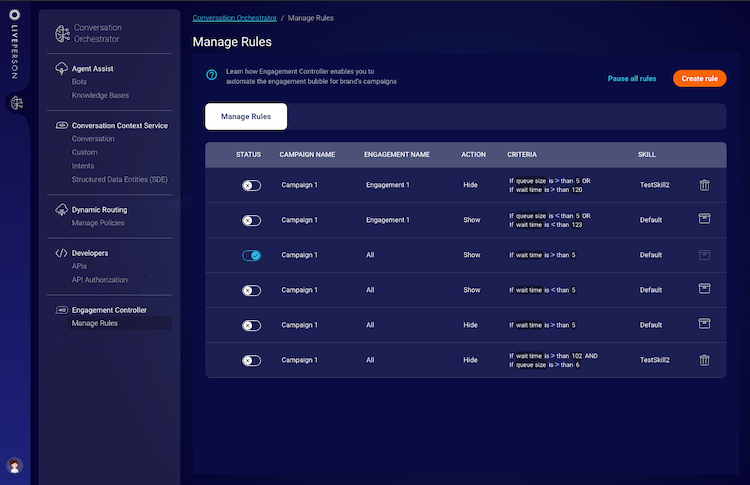Enable Show rule wait time < 5 toggle

(251, 290)
